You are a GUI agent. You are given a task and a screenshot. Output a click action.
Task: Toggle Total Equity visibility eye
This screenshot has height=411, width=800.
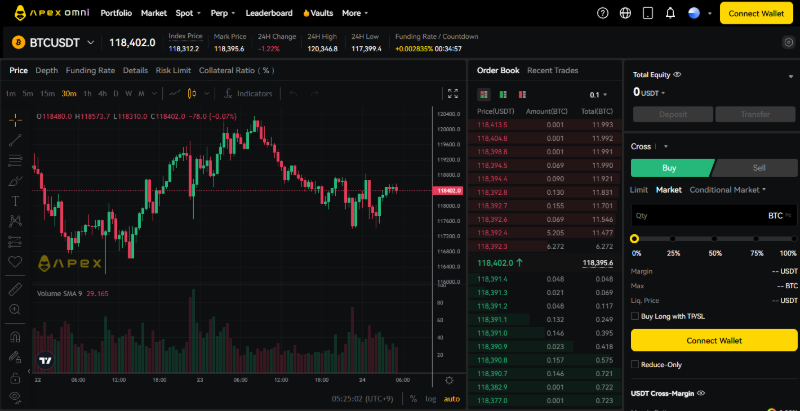tap(677, 74)
